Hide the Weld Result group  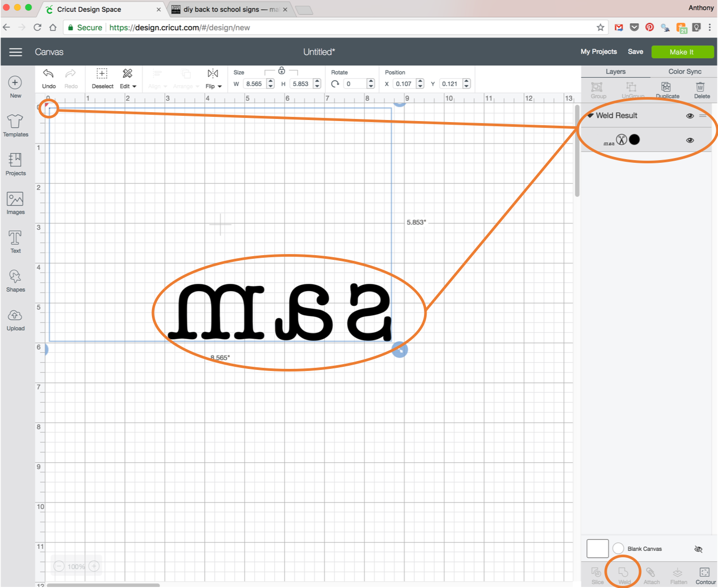[x=690, y=116]
